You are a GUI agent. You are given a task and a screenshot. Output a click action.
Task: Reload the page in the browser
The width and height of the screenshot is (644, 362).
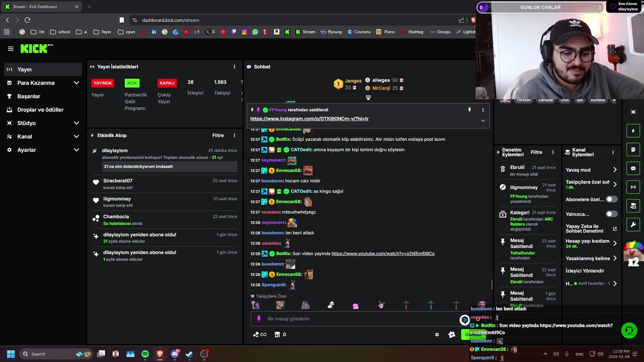tap(27, 20)
